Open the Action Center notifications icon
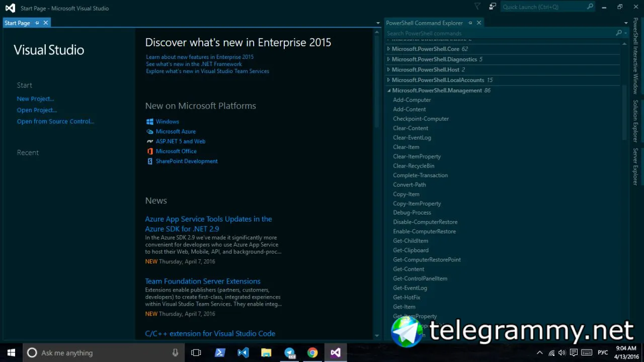This screenshot has width=644, height=362. (x=574, y=353)
